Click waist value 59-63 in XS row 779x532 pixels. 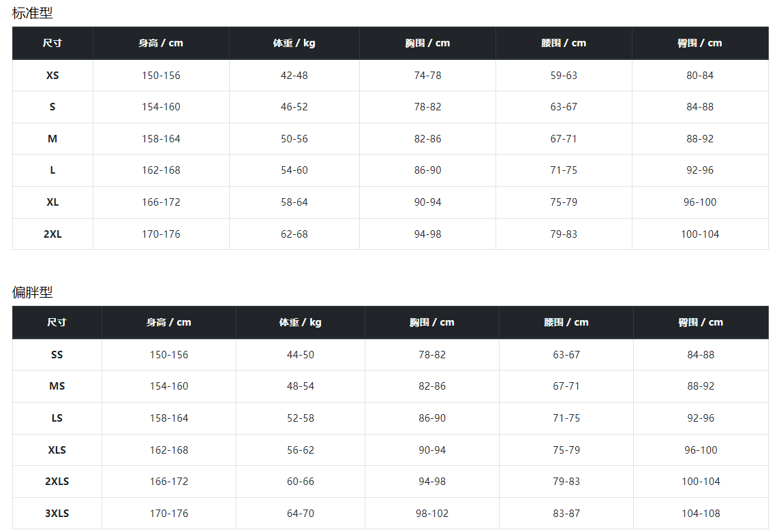point(564,76)
